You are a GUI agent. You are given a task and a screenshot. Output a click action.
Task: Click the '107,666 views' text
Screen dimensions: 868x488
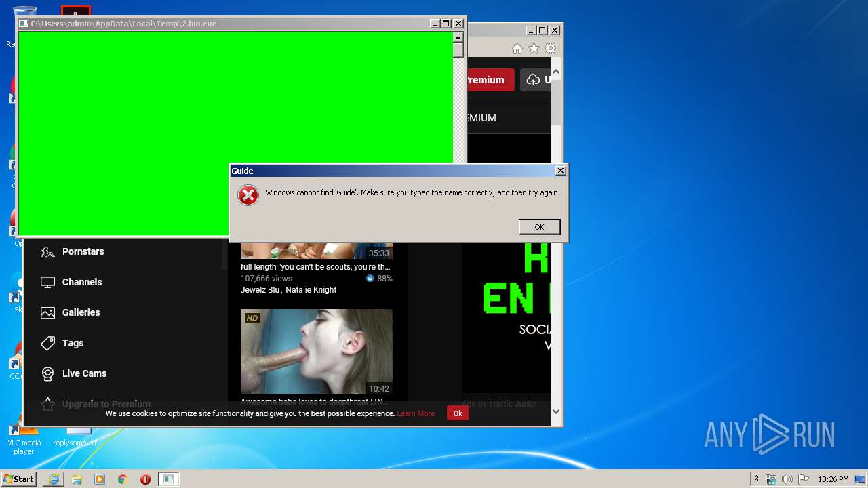(267, 279)
